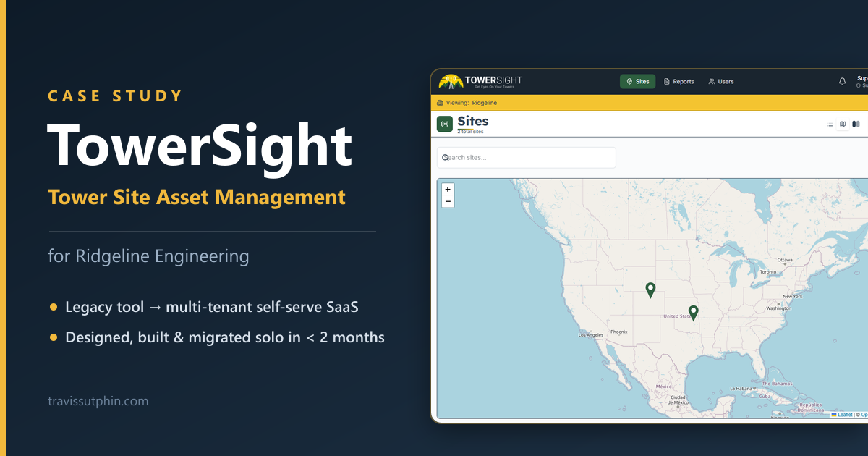868x456 pixels.
Task: Switch to split view
Action: coord(856,124)
